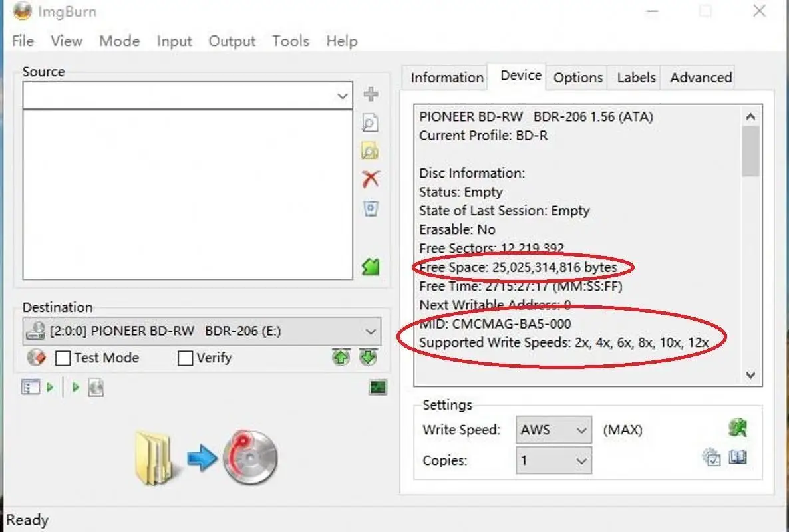Image resolution: width=789 pixels, height=532 pixels.
Task: Open the log window monitor icon
Action: click(x=378, y=387)
